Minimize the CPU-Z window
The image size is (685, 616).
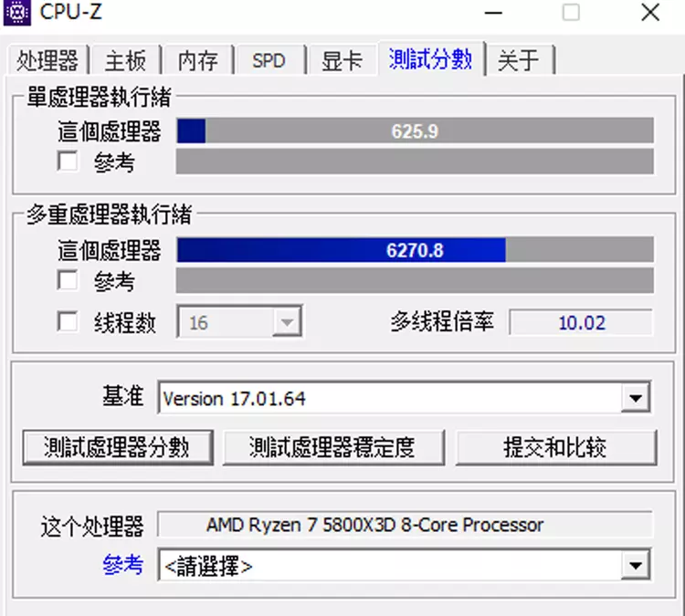pos(493,12)
